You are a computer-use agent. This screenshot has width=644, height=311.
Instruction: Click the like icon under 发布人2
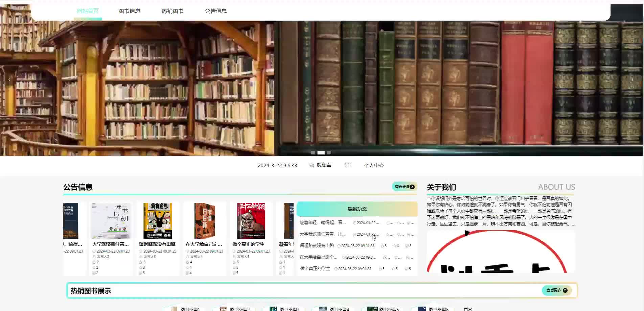94,262
